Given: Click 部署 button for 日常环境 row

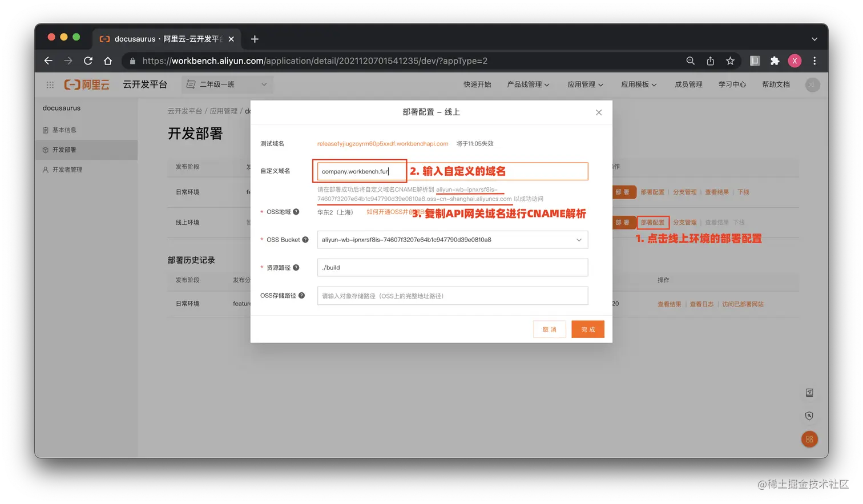Looking at the screenshot, I should pos(623,192).
